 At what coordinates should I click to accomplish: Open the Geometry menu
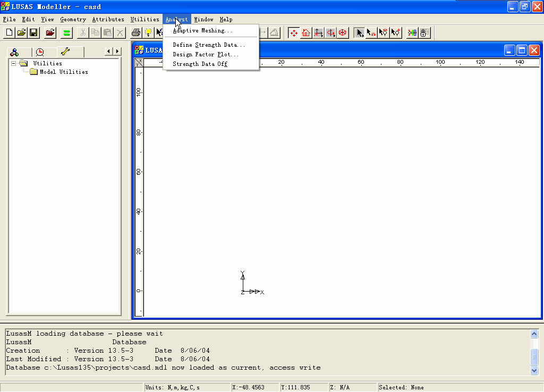pyautogui.click(x=73, y=20)
